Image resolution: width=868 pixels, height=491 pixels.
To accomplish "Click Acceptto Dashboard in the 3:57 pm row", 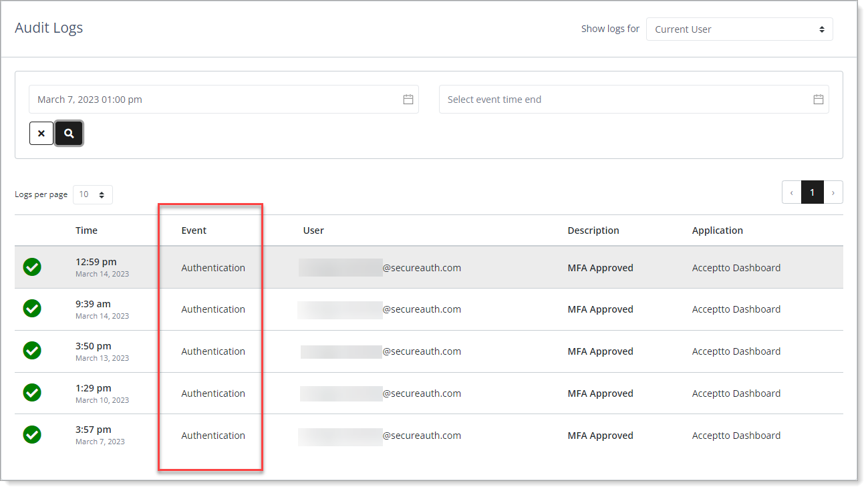I will pyautogui.click(x=736, y=436).
